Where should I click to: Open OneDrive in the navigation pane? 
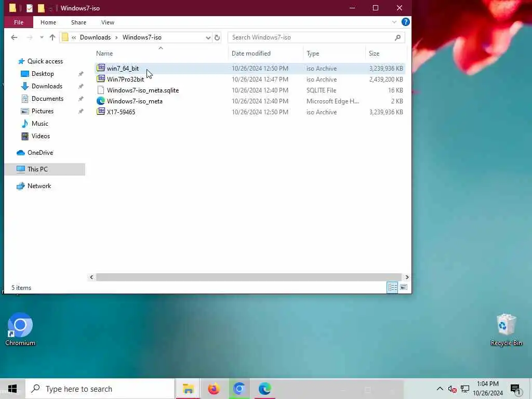[40, 153]
